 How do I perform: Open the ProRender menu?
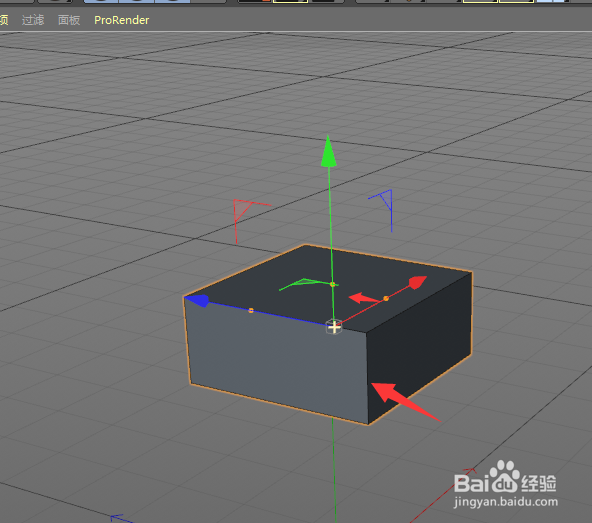point(122,20)
